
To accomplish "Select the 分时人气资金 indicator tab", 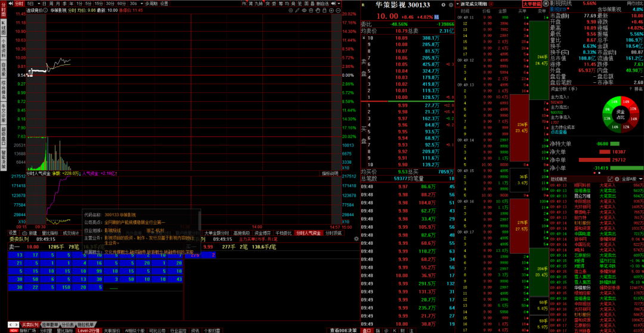I will [x=308, y=233].
